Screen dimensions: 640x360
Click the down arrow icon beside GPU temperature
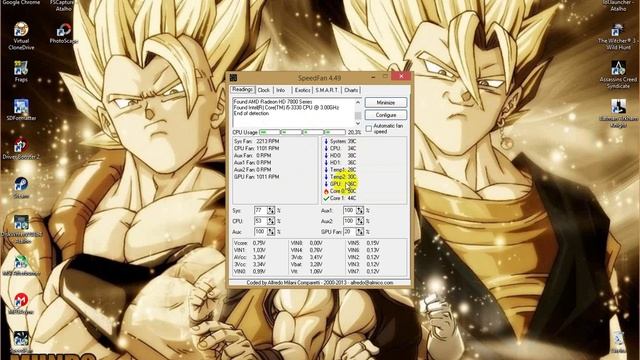(x=326, y=184)
